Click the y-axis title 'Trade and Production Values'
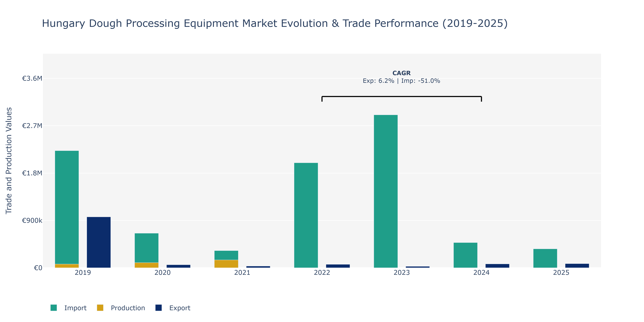This screenshot has height=322, width=644. click(x=9, y=160)
